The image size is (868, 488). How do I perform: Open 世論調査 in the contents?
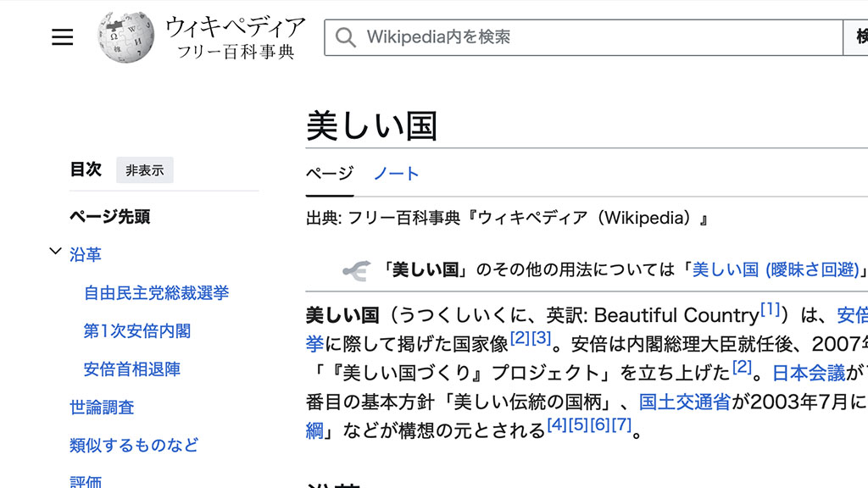point(102,408)
